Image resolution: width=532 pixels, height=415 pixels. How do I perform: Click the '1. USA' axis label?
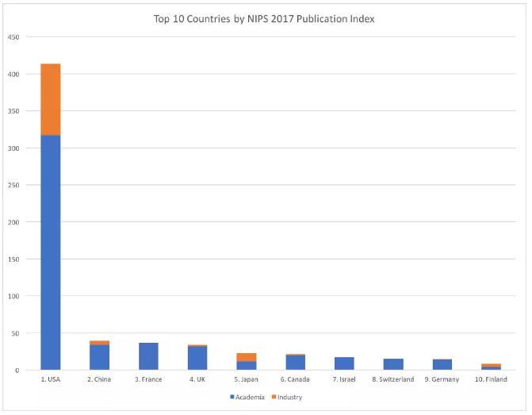51,379
